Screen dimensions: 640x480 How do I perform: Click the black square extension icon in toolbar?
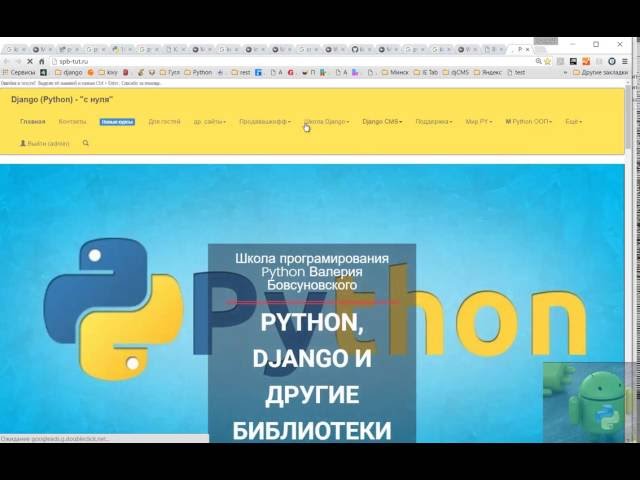pos(573,61)
